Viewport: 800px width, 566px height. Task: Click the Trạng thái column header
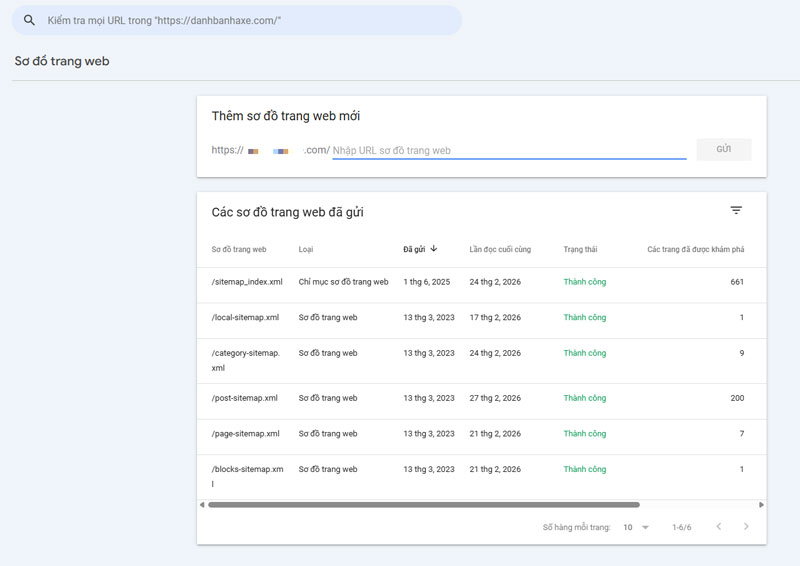click(x=580, y=250)
